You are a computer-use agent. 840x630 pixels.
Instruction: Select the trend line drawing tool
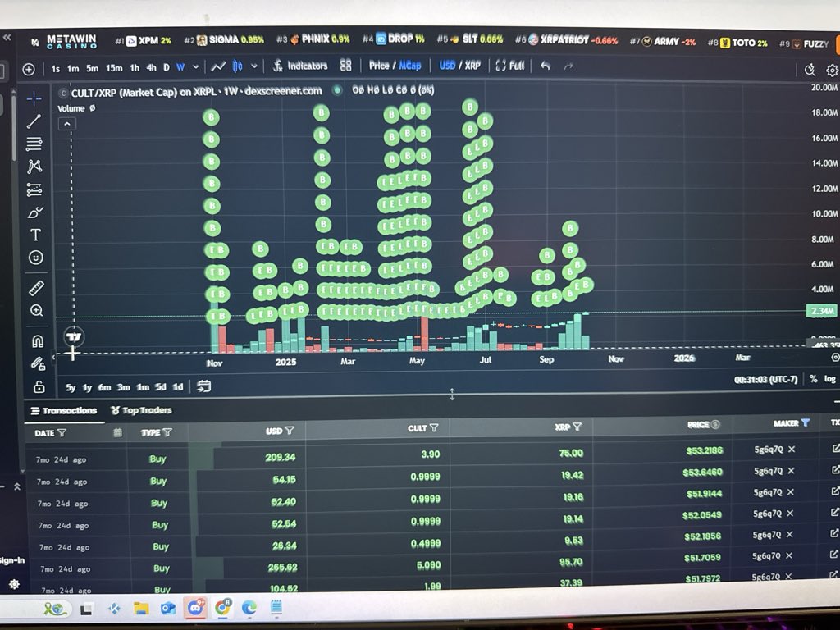coord(34,121)
